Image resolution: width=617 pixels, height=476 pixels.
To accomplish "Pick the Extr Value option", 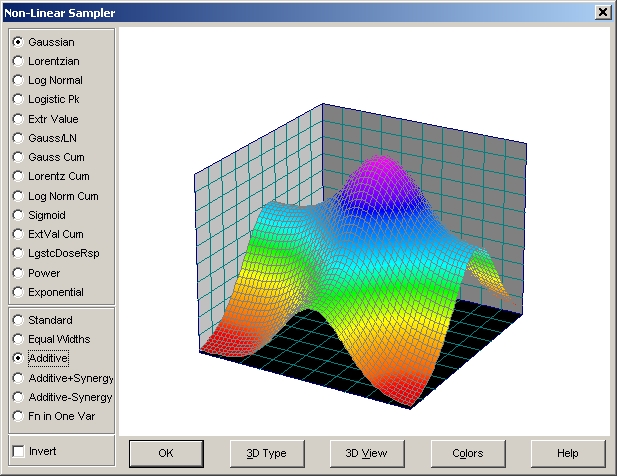I will click(18, 119).
